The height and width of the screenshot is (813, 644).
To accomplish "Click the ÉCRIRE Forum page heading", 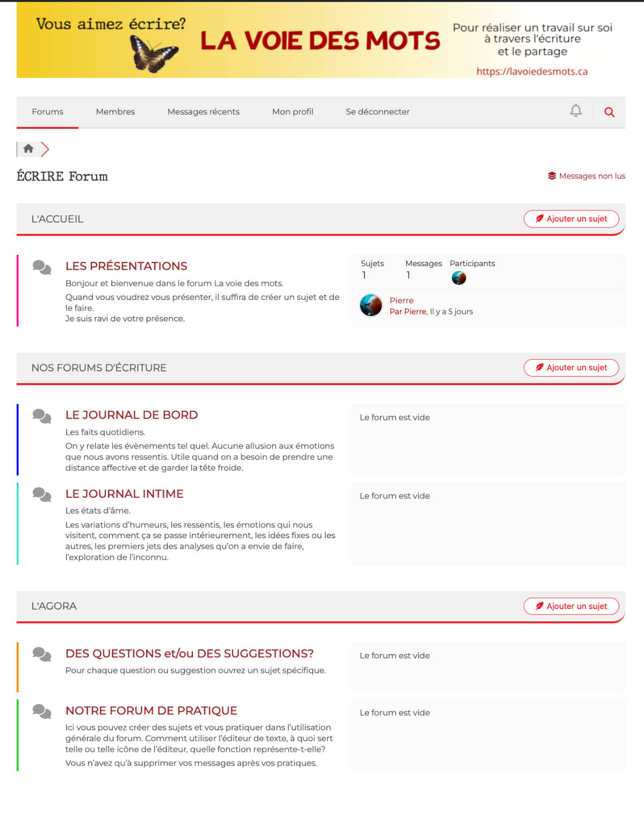I will [x=62, y=176].
